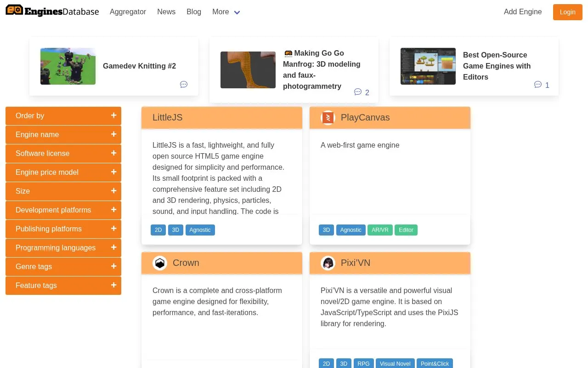Open the LittleJS engine title
This screenshot has height=368, width=588.
point(168,118)
